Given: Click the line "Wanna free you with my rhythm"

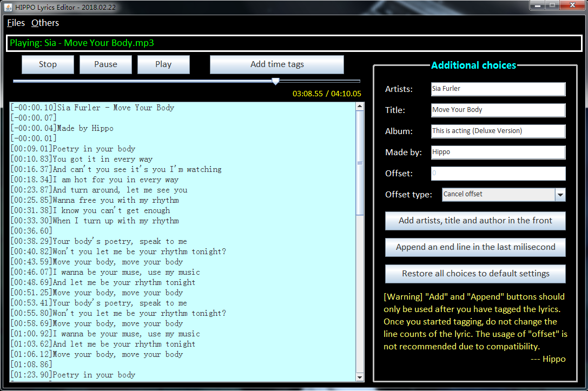Looking at the screenshot, I should pyautogui.click(x=95, y=200).
